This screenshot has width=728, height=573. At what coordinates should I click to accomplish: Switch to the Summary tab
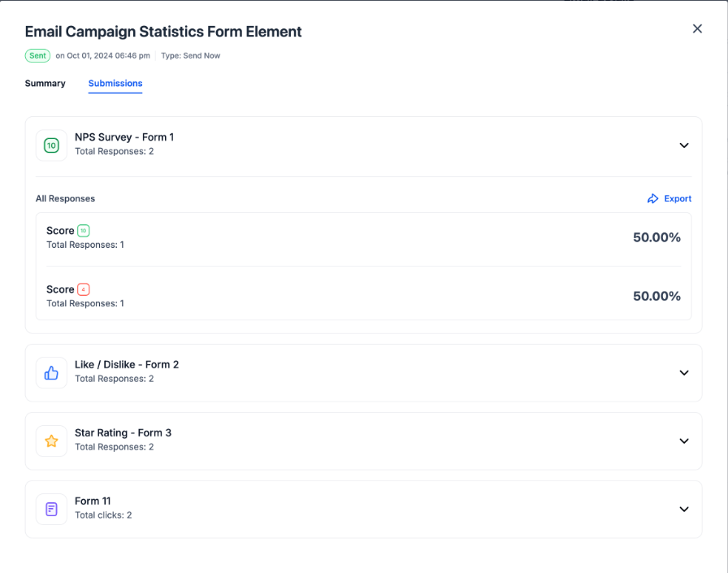45,83
